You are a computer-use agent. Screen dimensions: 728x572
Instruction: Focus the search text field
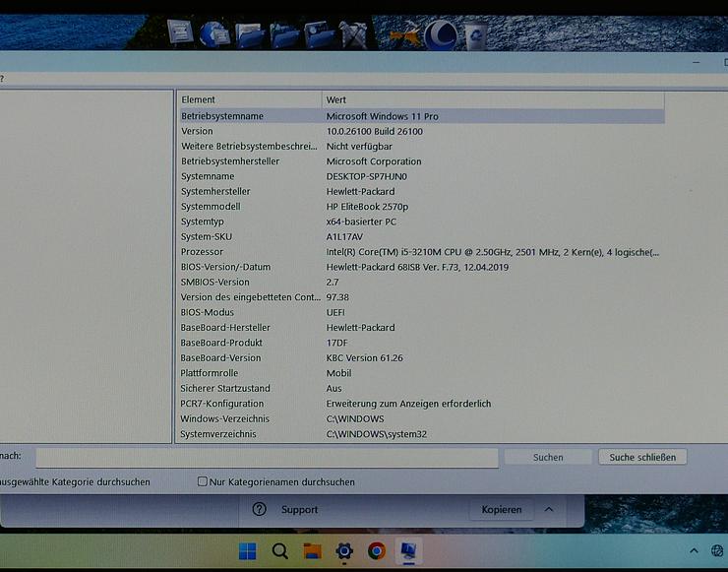coord(267,458)
